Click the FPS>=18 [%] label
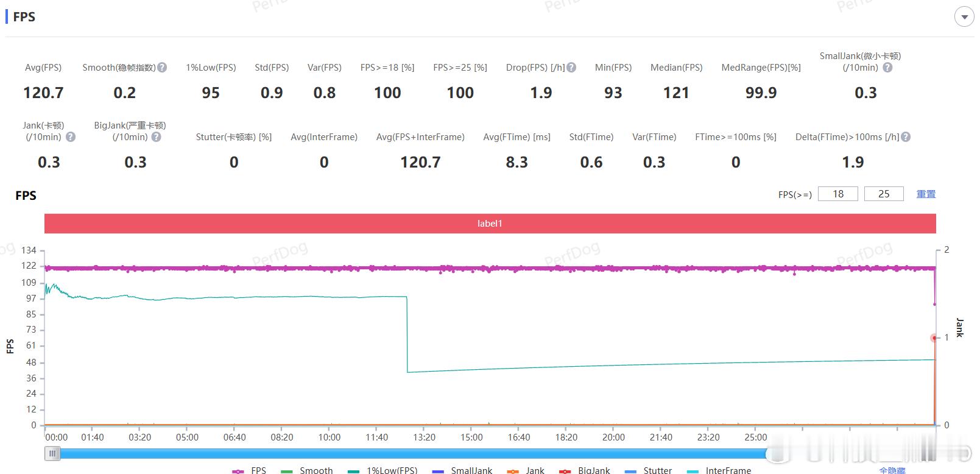980x474 pixels. pos(387,68)
